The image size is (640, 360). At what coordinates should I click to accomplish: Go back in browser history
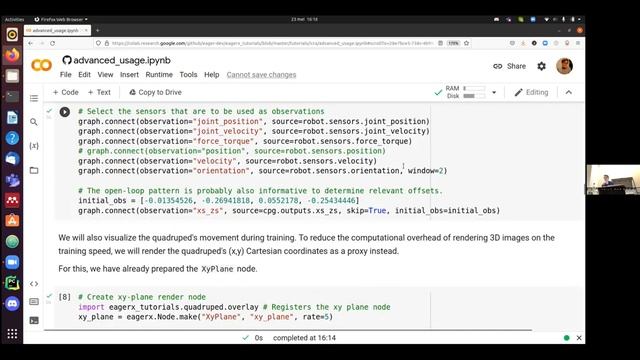coord(31,43)
